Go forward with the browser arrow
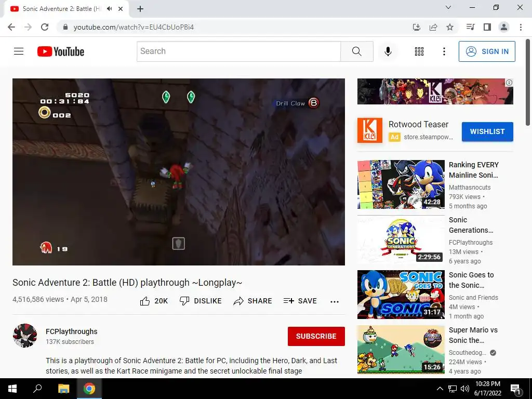 28,27
